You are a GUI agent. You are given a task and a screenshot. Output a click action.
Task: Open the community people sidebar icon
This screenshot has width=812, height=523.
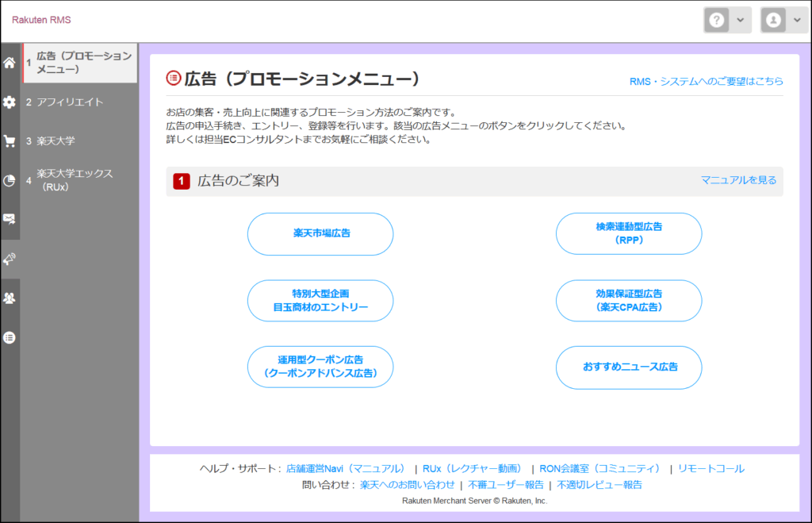point(10,298)
